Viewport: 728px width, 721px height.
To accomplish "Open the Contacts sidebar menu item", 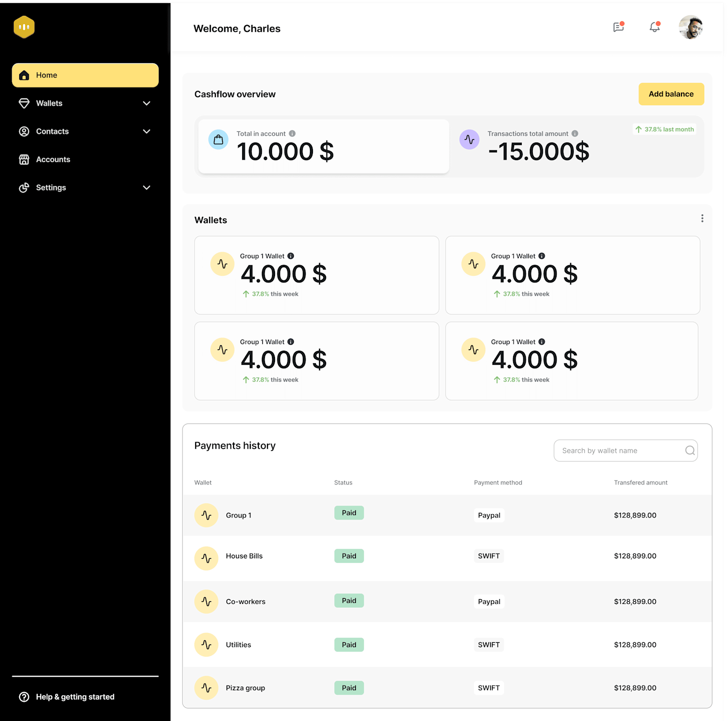I will (x=85, y=131).
